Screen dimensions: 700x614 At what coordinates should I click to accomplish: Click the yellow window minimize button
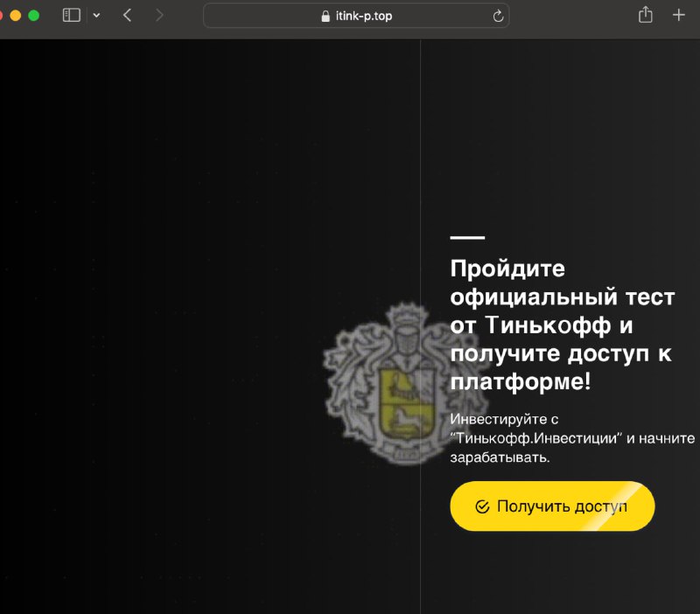click(x=16, y=16)
